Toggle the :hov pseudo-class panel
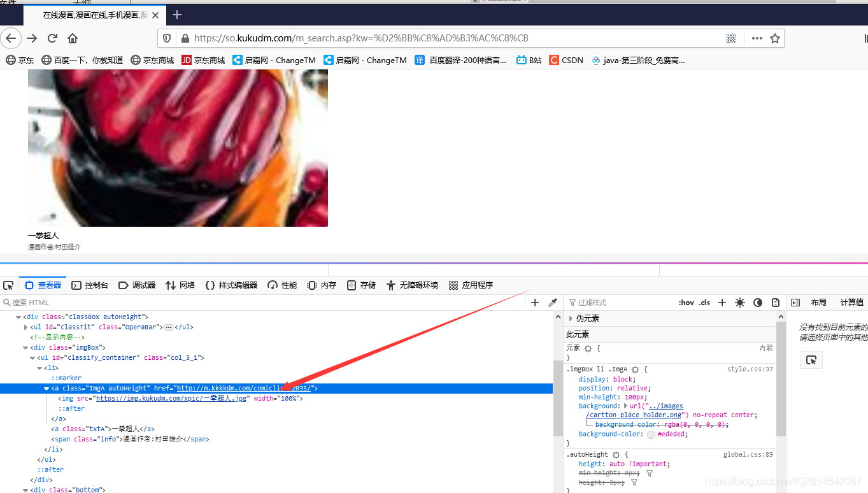Image resolution: width=868 pixels, height=493 pixels. pyautogui.click(x=686, y=303)
